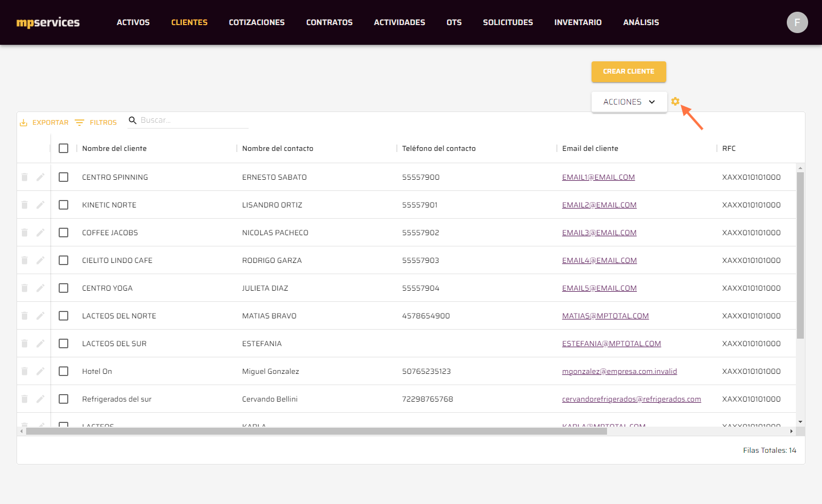Open the user avatar F menu

tap(797, 22)
